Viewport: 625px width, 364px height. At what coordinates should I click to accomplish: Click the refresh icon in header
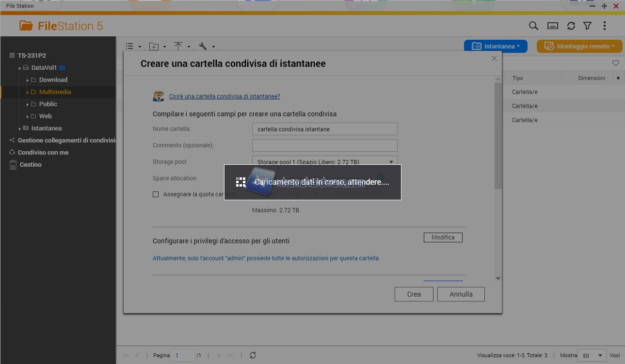pos(571,26)
